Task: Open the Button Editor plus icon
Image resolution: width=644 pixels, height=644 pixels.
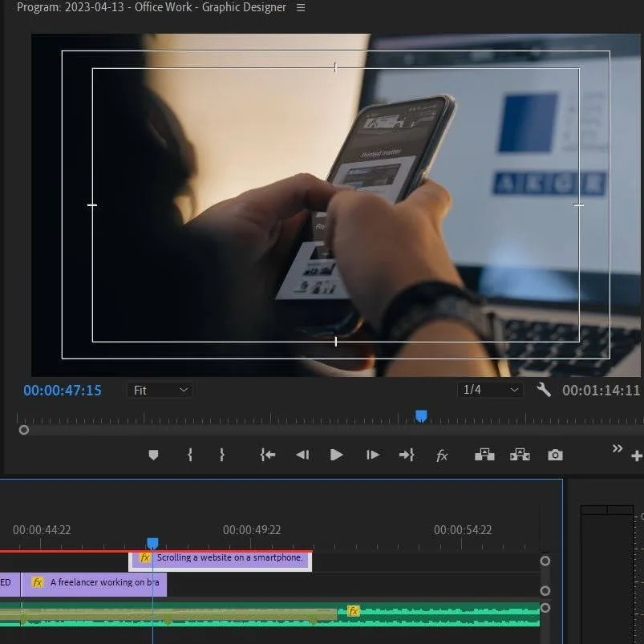Action: click(637, 456)
